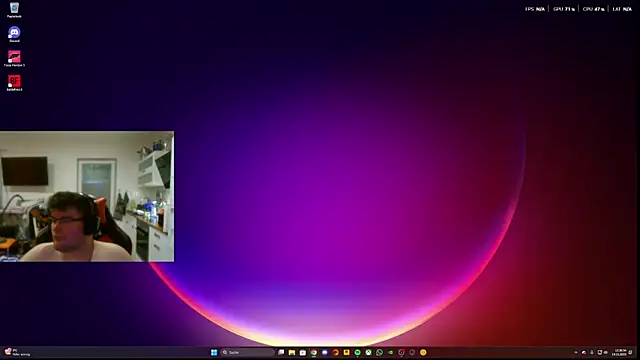Image resolution: width=640 pixels, height=360 pixels.
Task: Open the yellow square taskbar app
Action: coord(347,352)
